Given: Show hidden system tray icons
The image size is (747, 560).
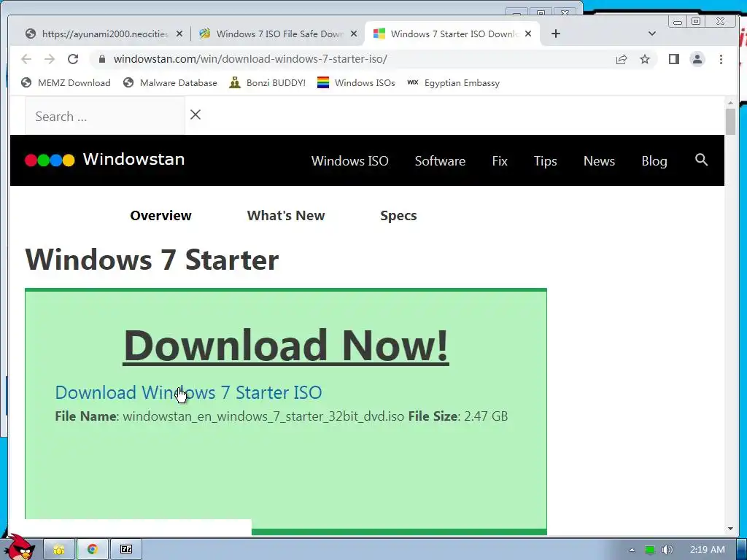Looking at the screenshot, I should pyautogui.click(x=632, y=550).
